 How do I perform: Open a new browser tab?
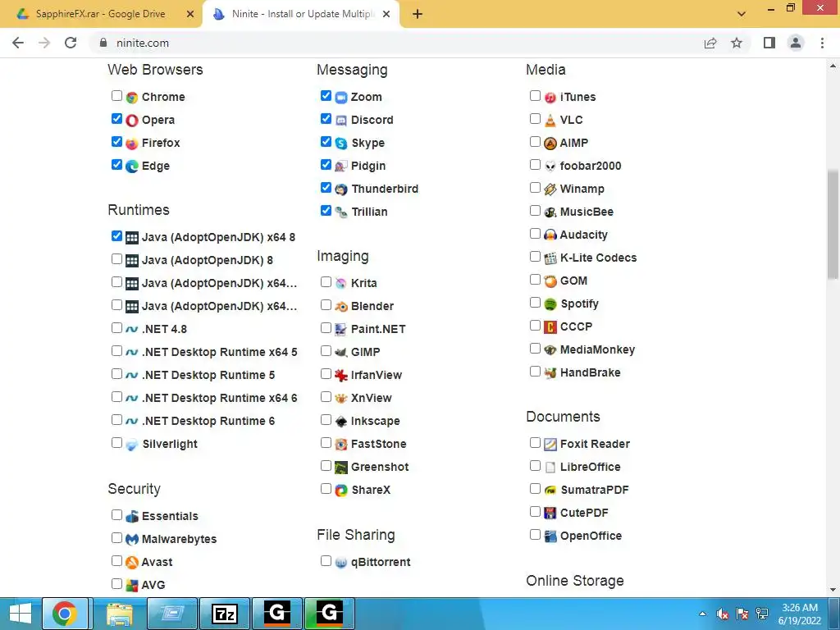pyautogui.click(x=418, y=15)
